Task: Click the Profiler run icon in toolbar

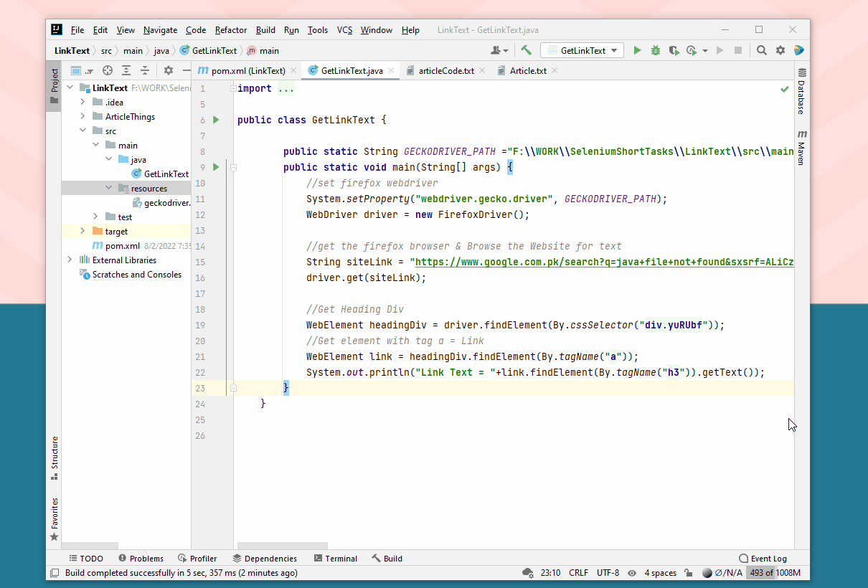Action: [692, 50]
